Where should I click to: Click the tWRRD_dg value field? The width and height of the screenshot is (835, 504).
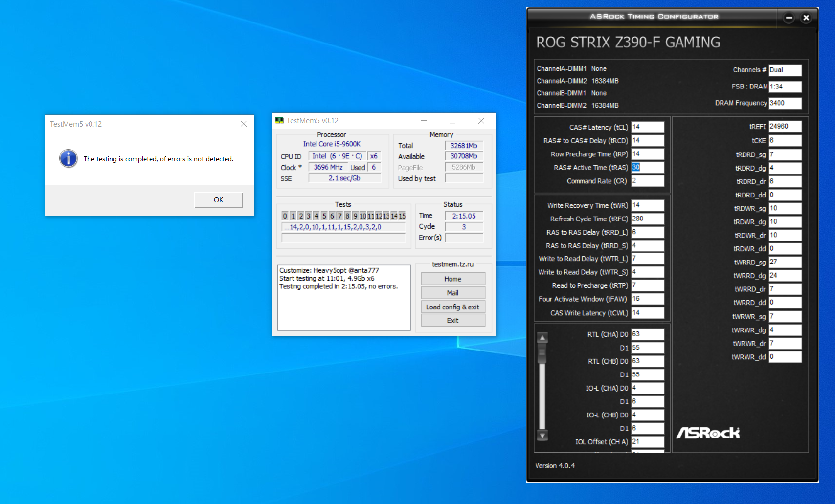coord(785,276)
